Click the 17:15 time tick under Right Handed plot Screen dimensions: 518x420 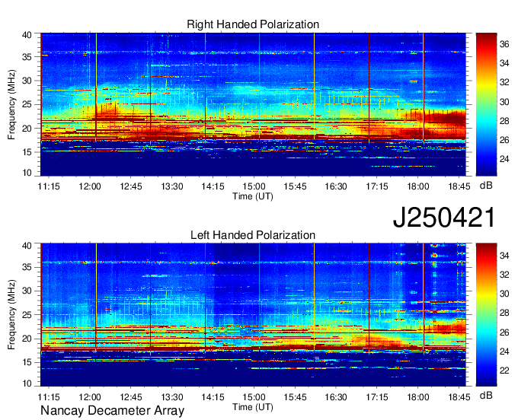[x=377, y=186]
